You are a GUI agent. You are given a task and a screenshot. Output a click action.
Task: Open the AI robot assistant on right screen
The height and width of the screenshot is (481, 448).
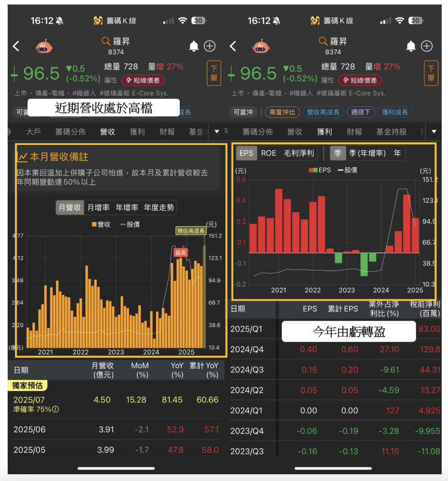(261, 46)
